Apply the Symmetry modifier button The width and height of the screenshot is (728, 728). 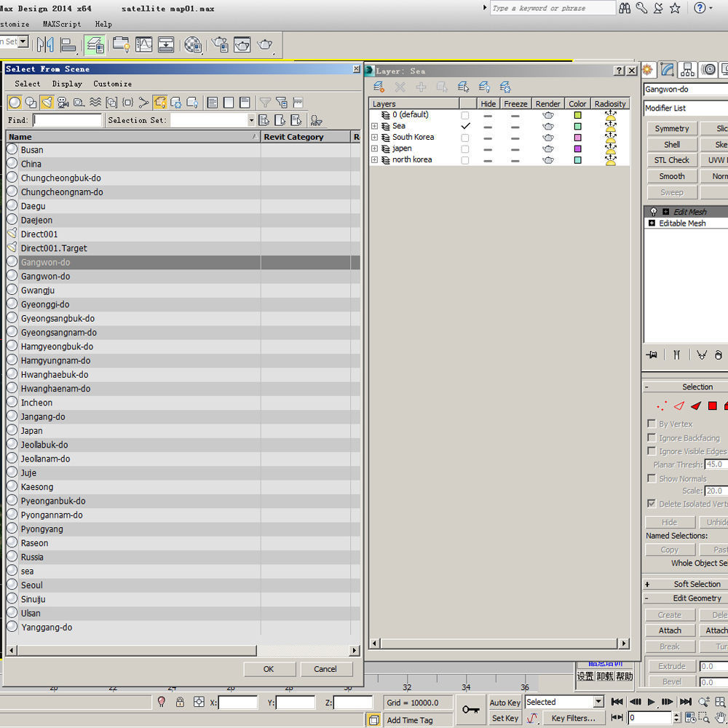pos(672,129)
